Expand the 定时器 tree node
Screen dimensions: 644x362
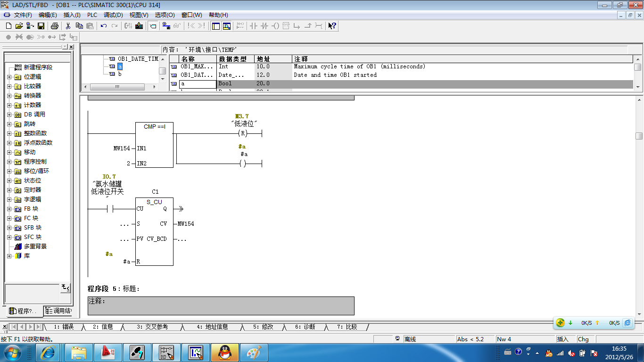click(9, 190)
